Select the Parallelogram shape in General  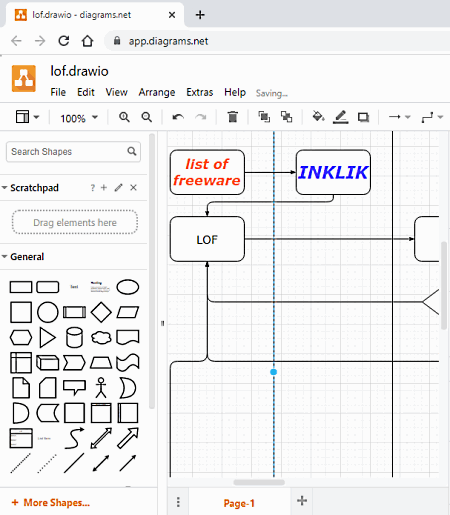tap(128, 312)
